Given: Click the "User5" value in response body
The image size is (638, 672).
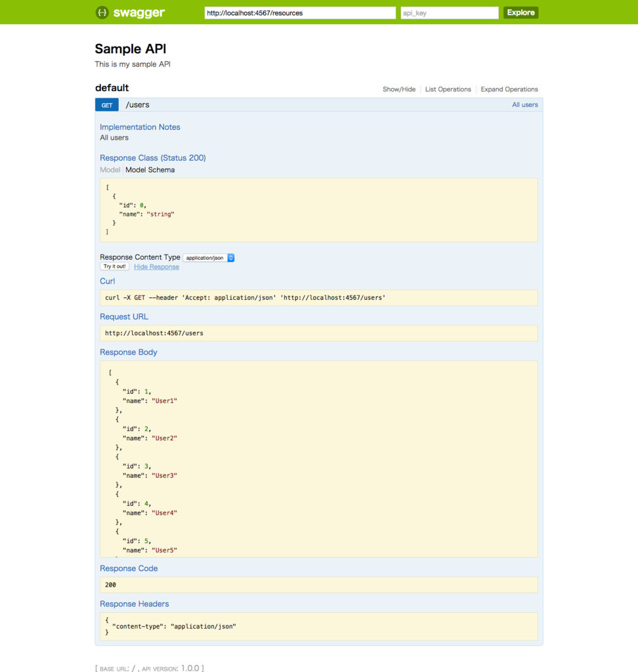Looking at the screenshot, I should click(164, 551).
